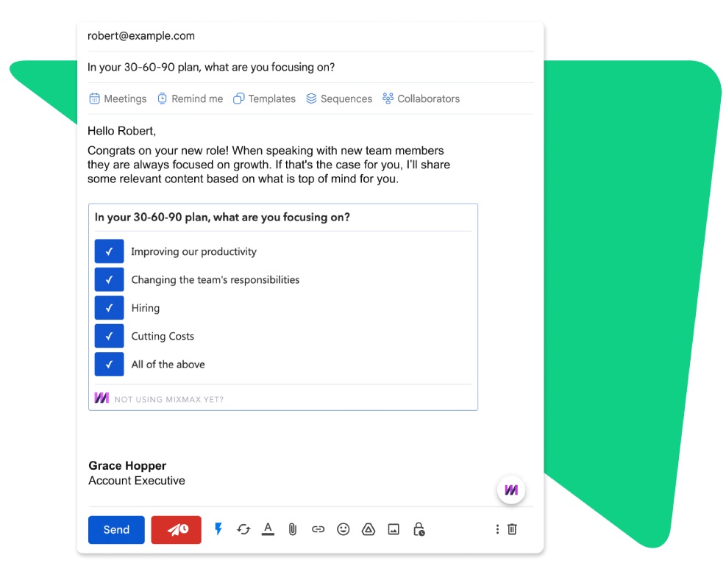Image resolution: width=726 pixels, height=588 pixels.
Task: Check the Hiring poll box
Action: [x=110, y=308]
